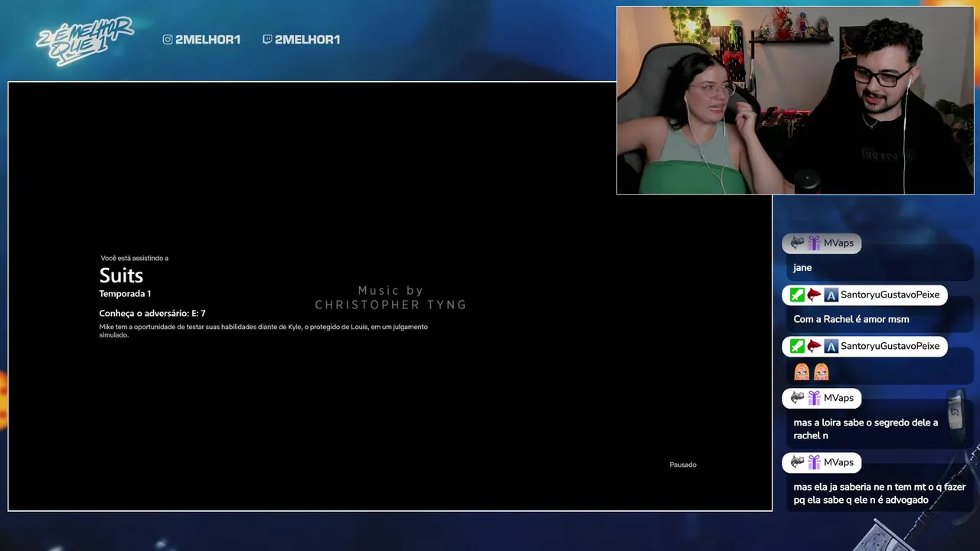Screen dimensions: 980x551
Task: Click the left blonde girl emote in chat
Action: tap(802, 372)
